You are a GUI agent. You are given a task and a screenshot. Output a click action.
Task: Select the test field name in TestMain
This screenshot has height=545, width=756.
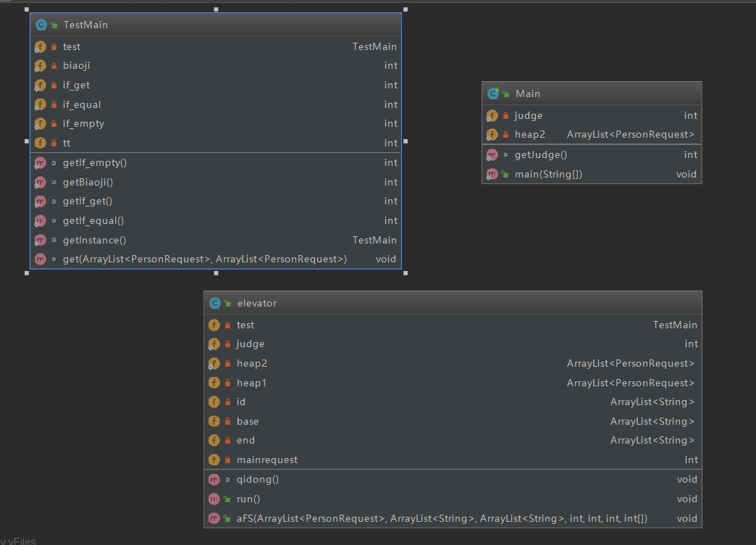pyautogui.click(x=72, y=47)
